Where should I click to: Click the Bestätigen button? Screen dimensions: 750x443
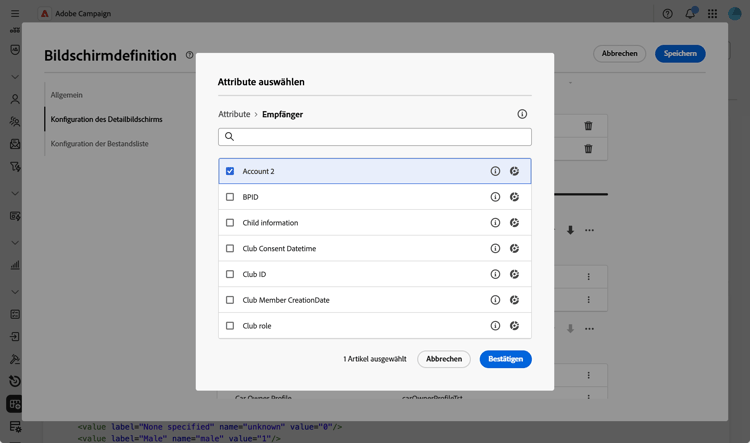point(506,359)
